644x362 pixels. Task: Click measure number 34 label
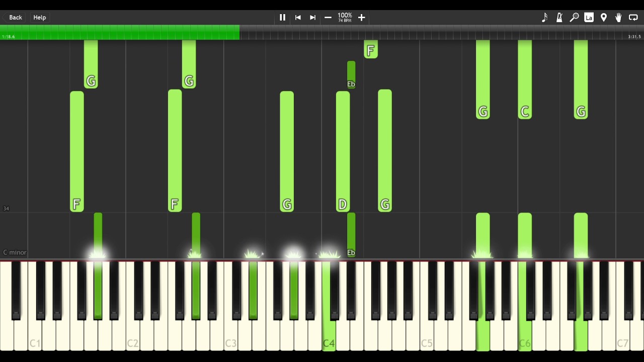pyautogui.click(x=6, y=208)
